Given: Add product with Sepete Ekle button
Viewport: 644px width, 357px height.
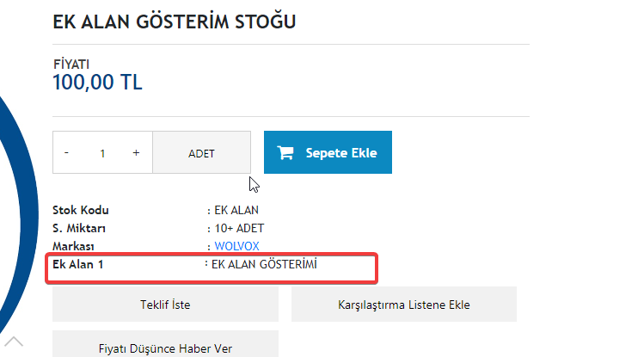Looking at the screenshot, I should point(328,152).
